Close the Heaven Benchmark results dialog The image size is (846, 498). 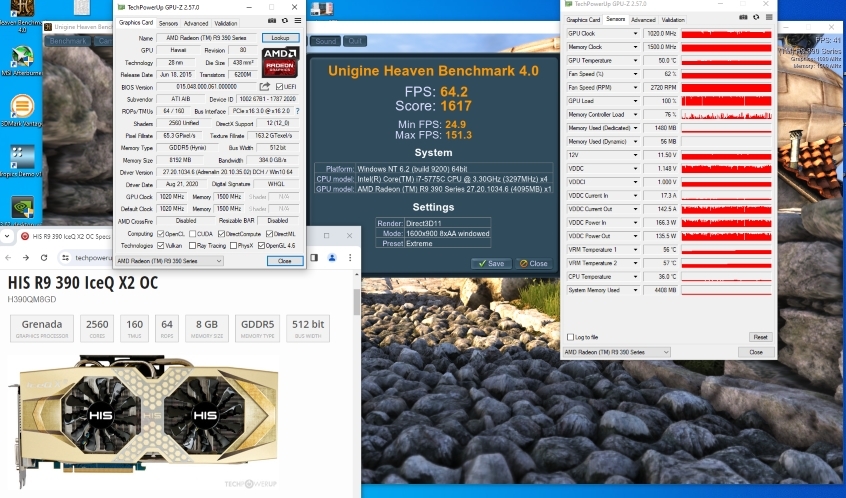[x=533, y=263]
